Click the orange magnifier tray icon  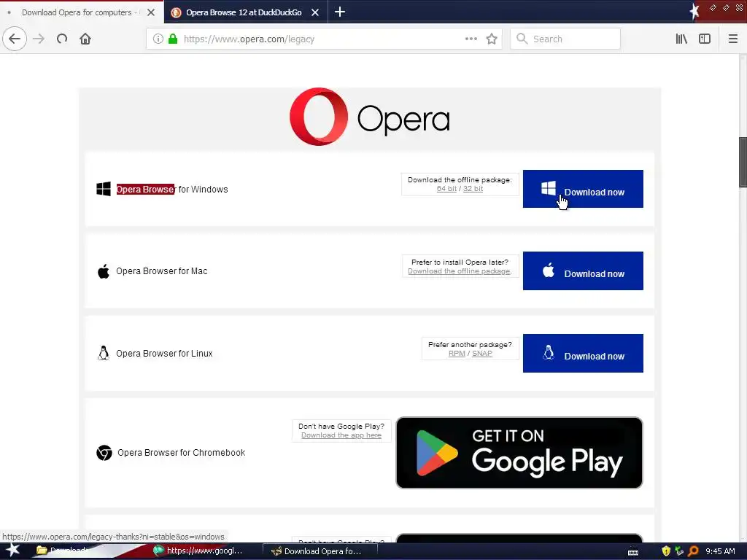(x=693, y=551)
